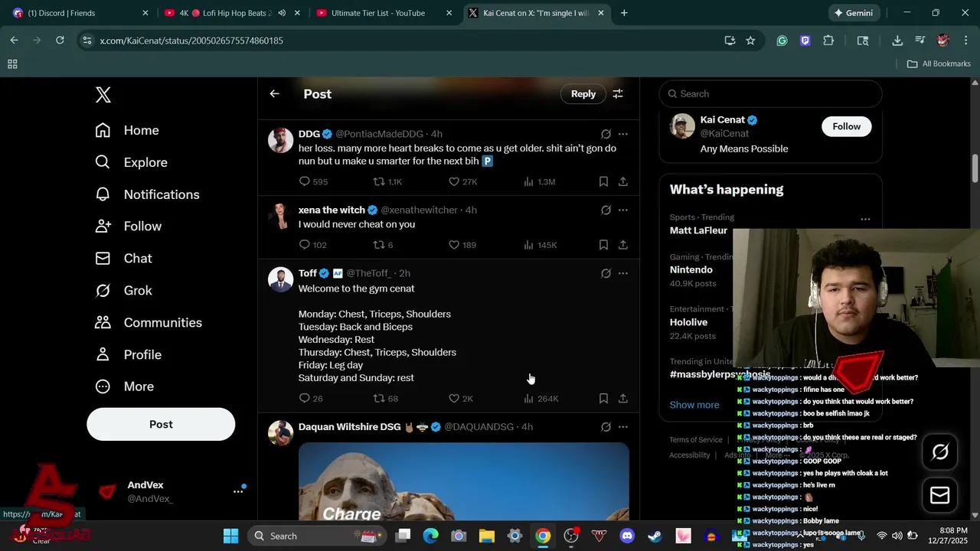Share xena the witch's post

pyautogui.click(x=623, y=245)
